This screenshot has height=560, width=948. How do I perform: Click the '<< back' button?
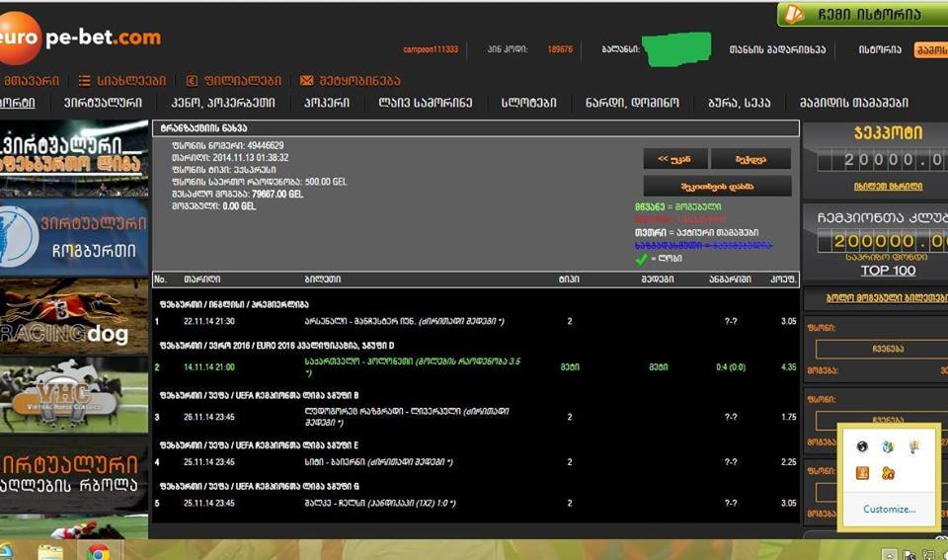(x=673, y=159)
